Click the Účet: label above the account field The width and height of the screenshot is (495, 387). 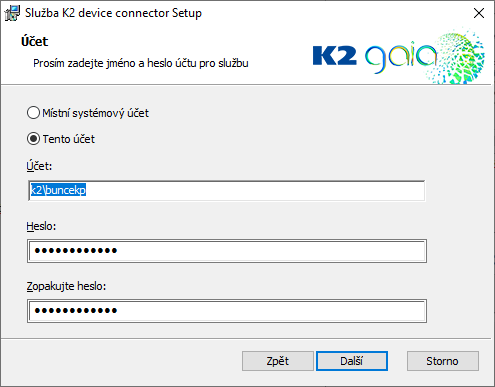click(39, 166)
